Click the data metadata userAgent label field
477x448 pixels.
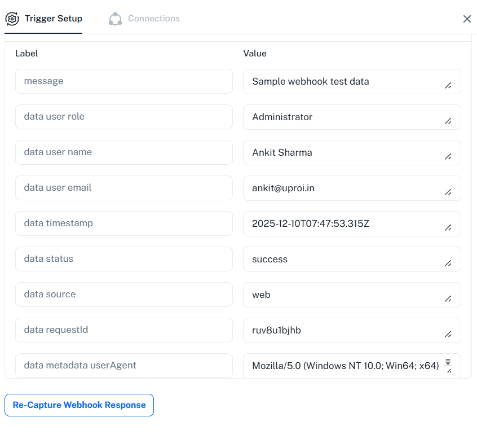tap(123, 366)
